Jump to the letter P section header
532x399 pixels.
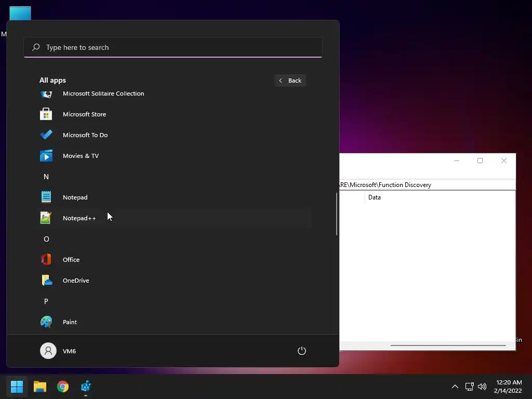coord(46,301)
